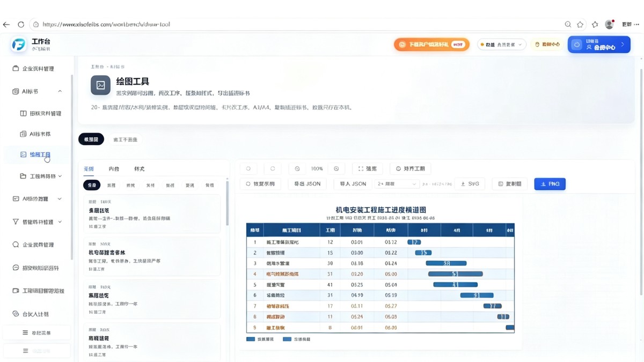Select the second category filter pill
Image resolution: width=644 pixels, height=362 pixels.
(111, 185)
